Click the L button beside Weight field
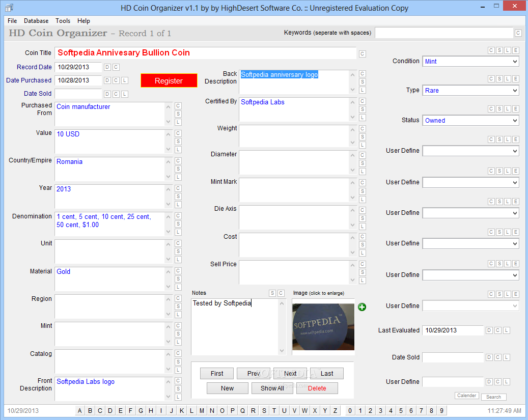The height and width of the screenshot is (420, 528). click(x=363, y=145)
